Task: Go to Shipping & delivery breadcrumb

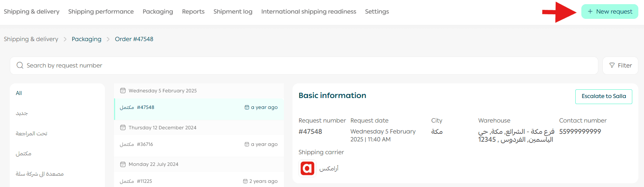Action: [x=31, y=39]
